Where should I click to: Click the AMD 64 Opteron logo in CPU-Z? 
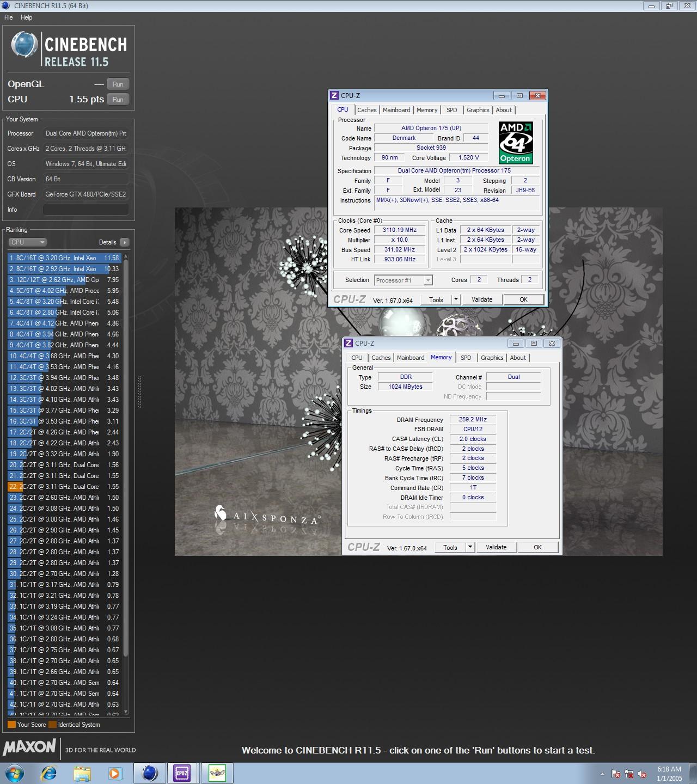click(x=516, y=143)
